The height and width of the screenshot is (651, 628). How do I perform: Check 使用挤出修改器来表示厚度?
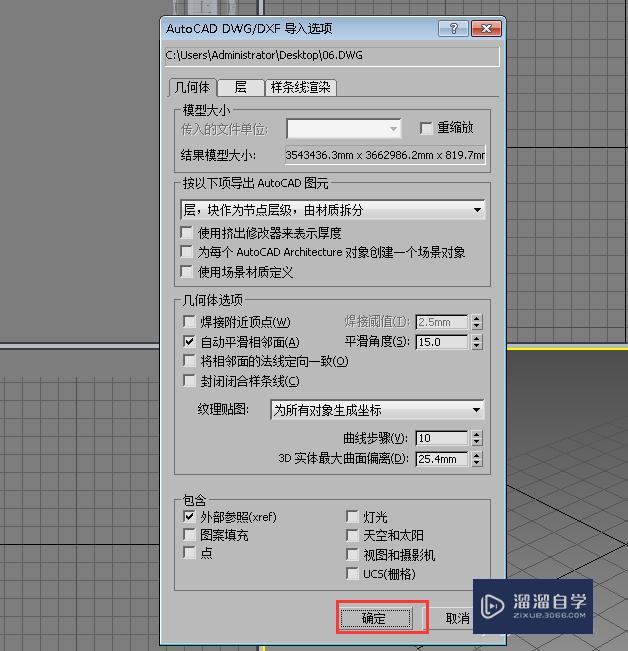187,232
